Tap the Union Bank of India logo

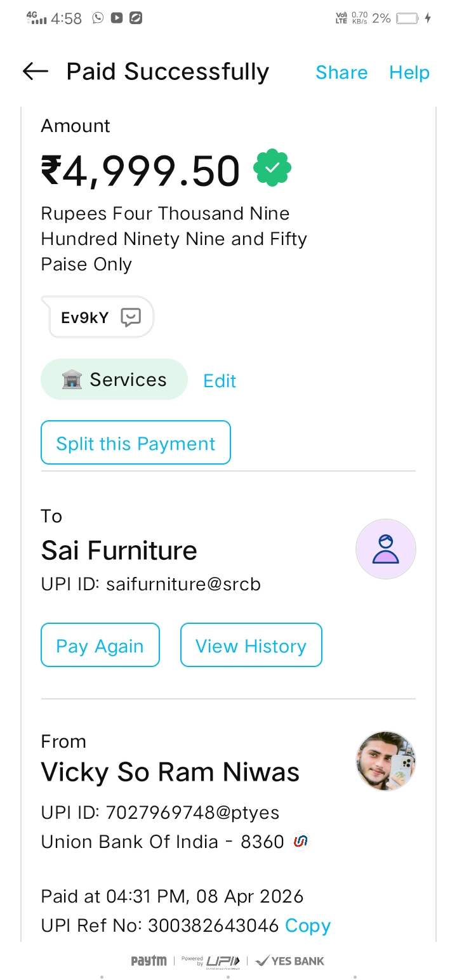(301, 842)
